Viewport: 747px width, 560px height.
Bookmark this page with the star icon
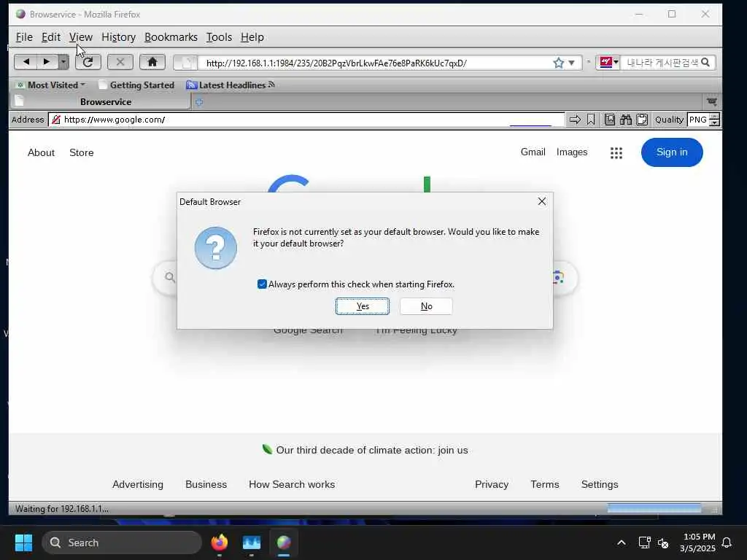pyautogui.click(x=558, y=63)
